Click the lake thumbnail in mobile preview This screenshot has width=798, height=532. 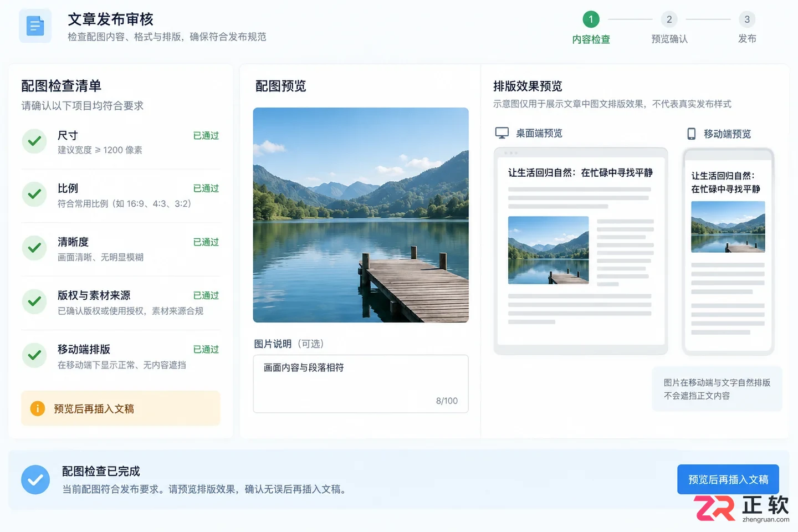coord(728,227)
